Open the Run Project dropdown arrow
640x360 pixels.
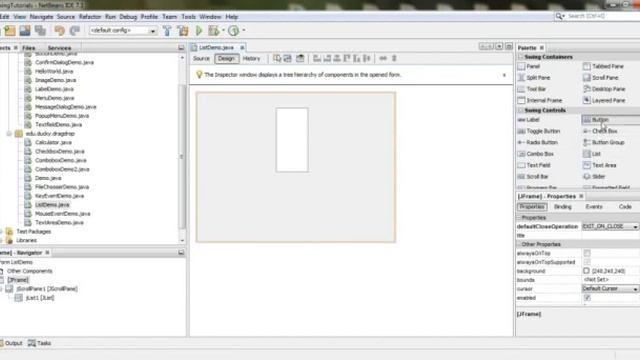pos(223,30)
